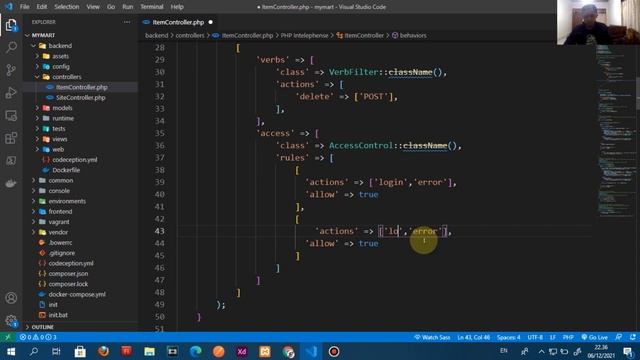Expand the models folder
This screenshot has width=640, height=360.
[62, 108]
